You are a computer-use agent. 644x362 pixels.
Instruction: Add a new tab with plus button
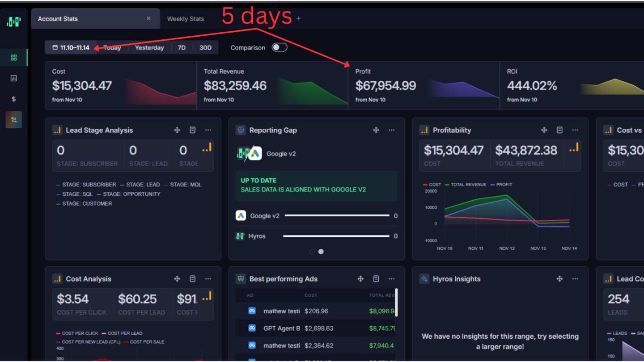coord(299,18)
